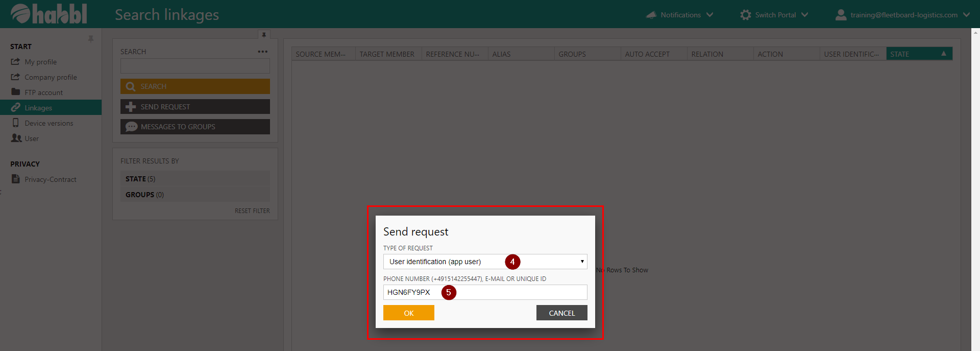Click the Privacy-Contract document icon
The width and height of the screenshot is (980, 351).
pos(15,179)
